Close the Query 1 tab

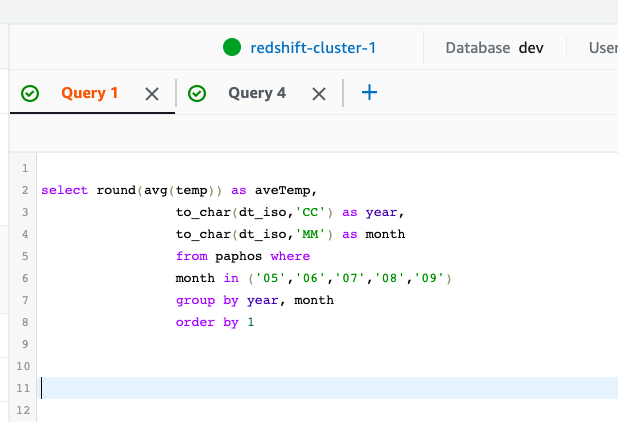point(152,93)
